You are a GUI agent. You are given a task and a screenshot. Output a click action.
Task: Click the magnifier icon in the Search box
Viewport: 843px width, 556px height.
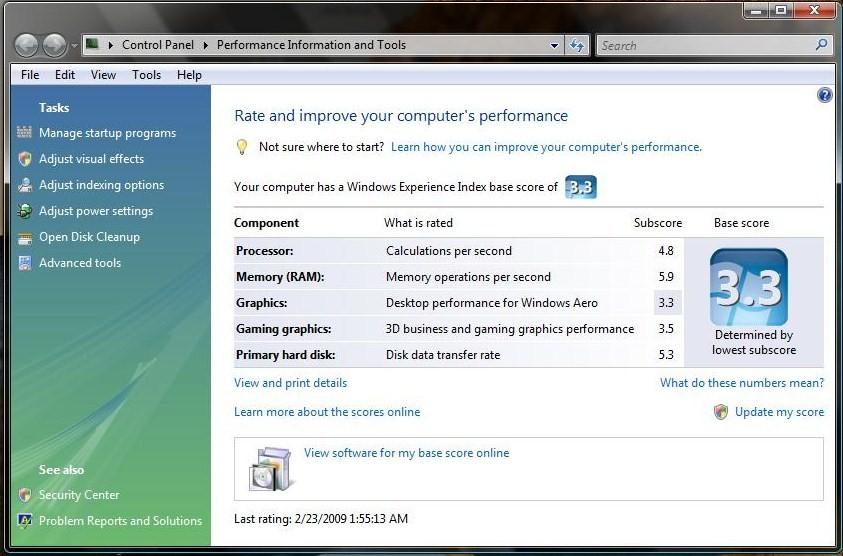coord(821,45)
